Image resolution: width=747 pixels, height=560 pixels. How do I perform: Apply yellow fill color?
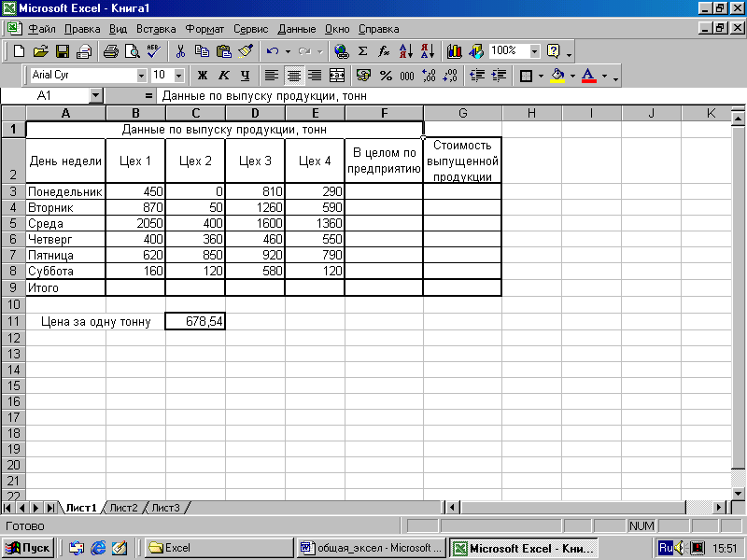tap(557, 76)
